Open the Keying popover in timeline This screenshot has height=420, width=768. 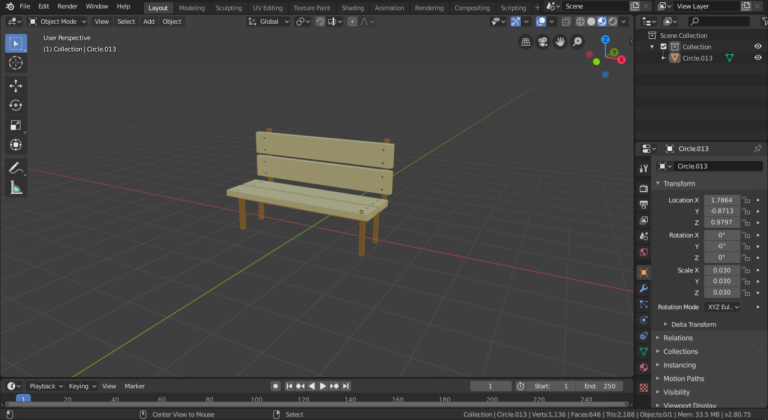point(80,386)
